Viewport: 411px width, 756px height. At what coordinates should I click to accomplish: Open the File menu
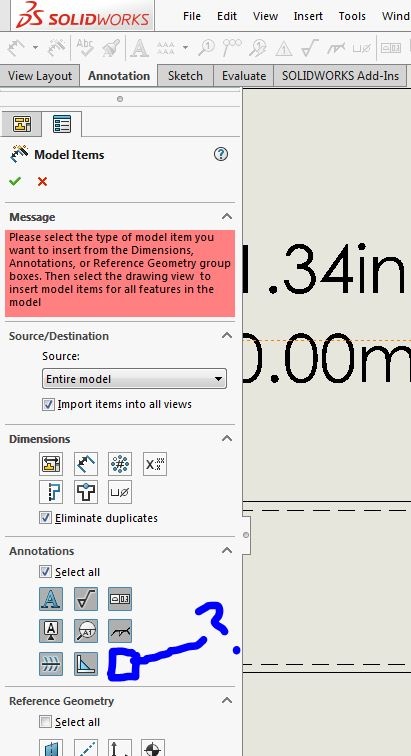coord(192,16)
